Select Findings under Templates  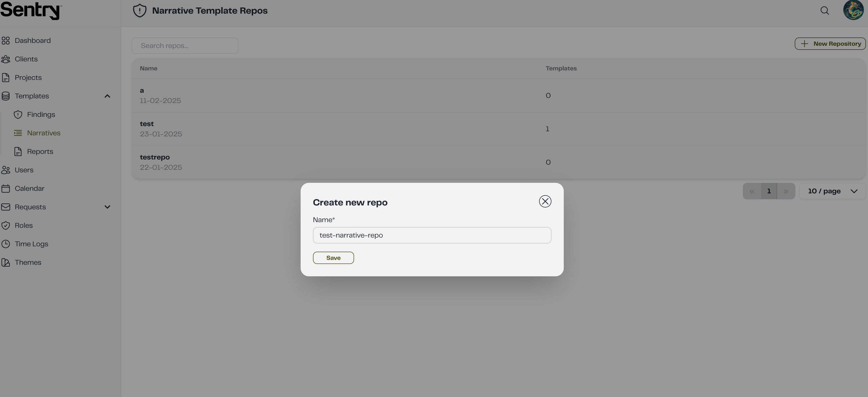point(41,115)
